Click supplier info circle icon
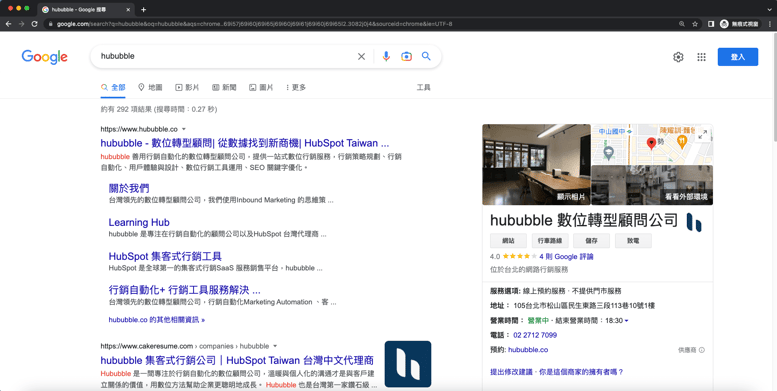The width and height of the screenshot is (777, 391). pos(702,350)
